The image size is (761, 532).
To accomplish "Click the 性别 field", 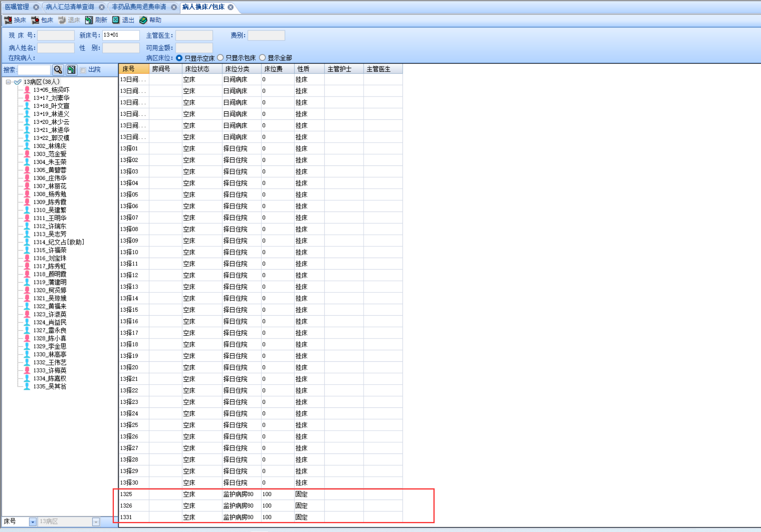I will tap(121, 48).
